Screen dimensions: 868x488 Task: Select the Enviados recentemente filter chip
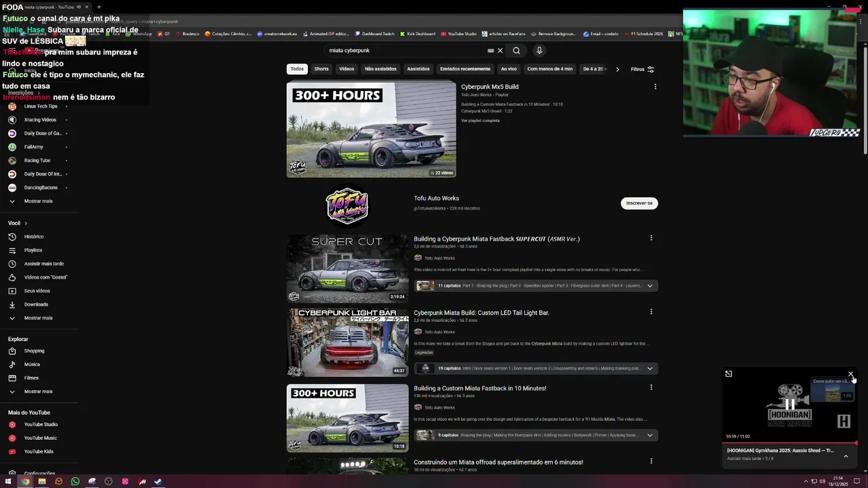tap(465, 69)
